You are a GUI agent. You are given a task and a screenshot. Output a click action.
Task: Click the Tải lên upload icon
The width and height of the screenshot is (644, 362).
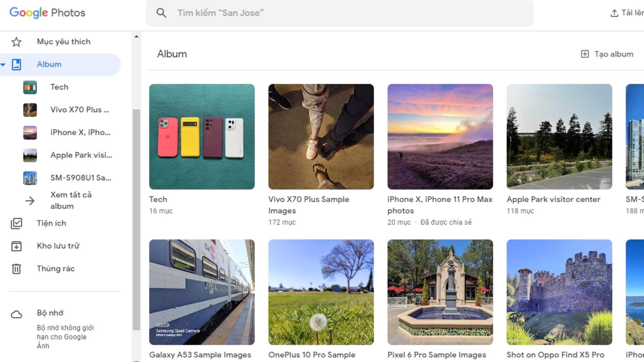point(614,13)
